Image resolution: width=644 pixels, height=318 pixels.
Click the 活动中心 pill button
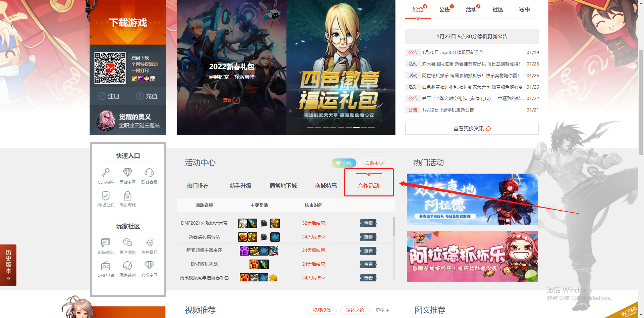click(374, 163)
